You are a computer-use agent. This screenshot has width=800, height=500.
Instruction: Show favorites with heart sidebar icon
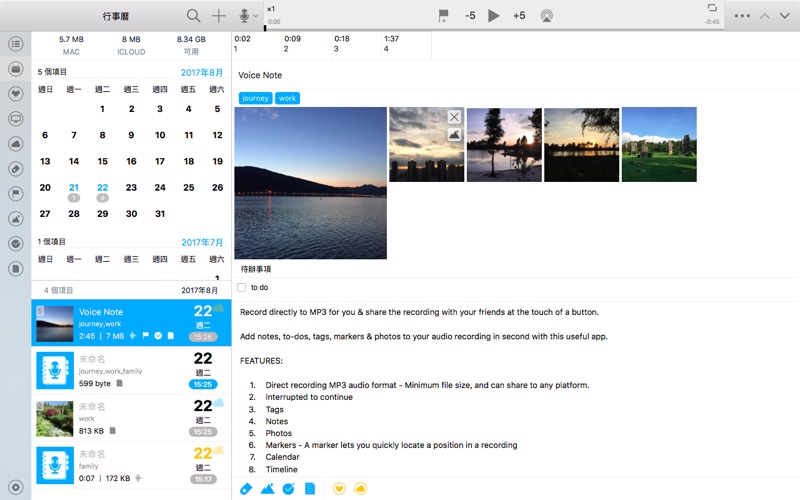pos(16,94)
